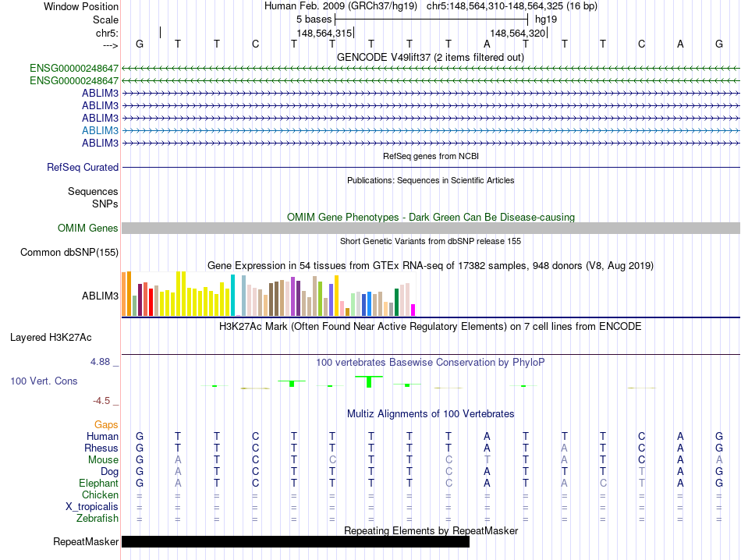Image resolution: width=741 pixels, height=560 pixels.
Task: Open Layered H3K27Ac track label
Action: point(51,338)
